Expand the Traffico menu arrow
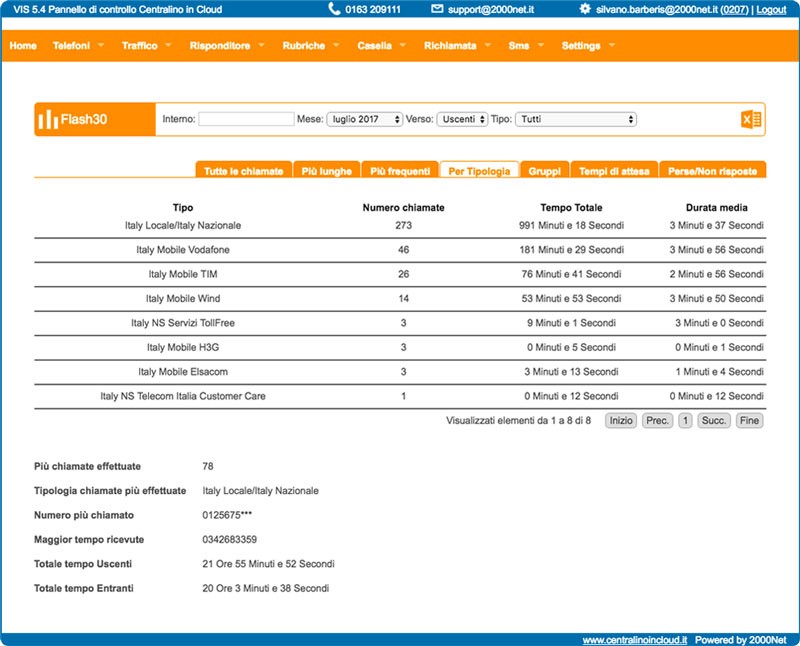The height and width of the screenshot is (646, 800). click(168, 45)
